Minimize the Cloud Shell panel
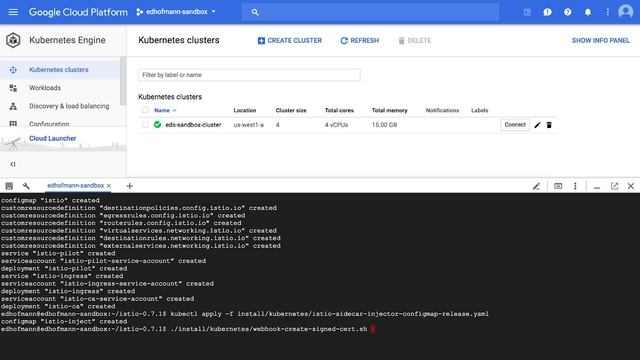The image size is (640, 360). [597, 187]
